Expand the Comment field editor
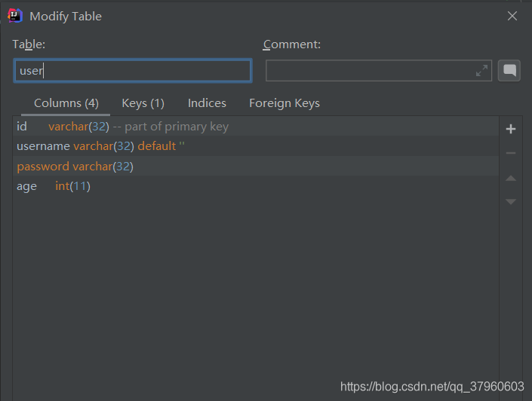532x401 pixels. click(x=481, y=71)
